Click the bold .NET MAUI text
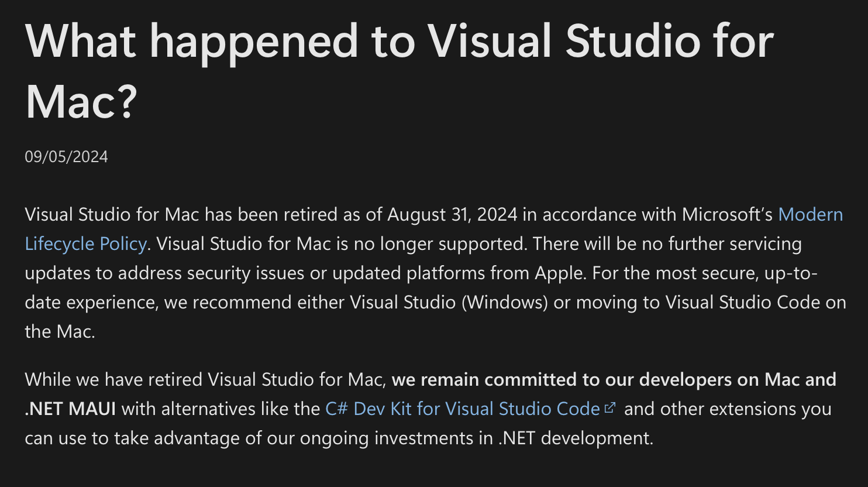 click(70, 409)
